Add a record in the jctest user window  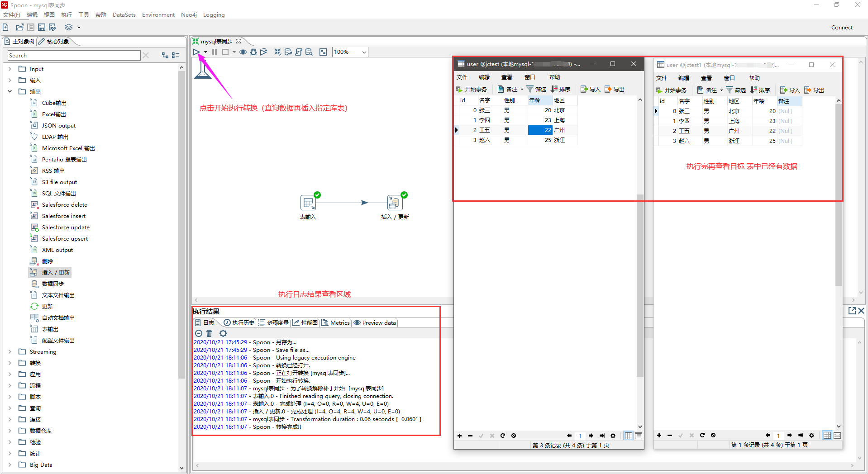(x=459, y=436)
